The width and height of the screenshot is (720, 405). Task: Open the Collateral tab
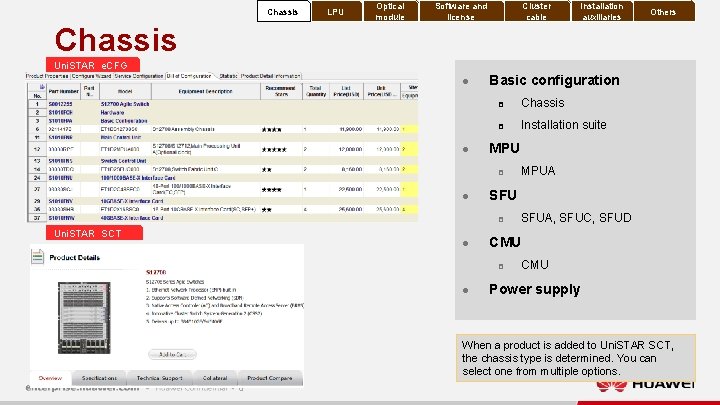pyautogui.click(x=215, y=378)
